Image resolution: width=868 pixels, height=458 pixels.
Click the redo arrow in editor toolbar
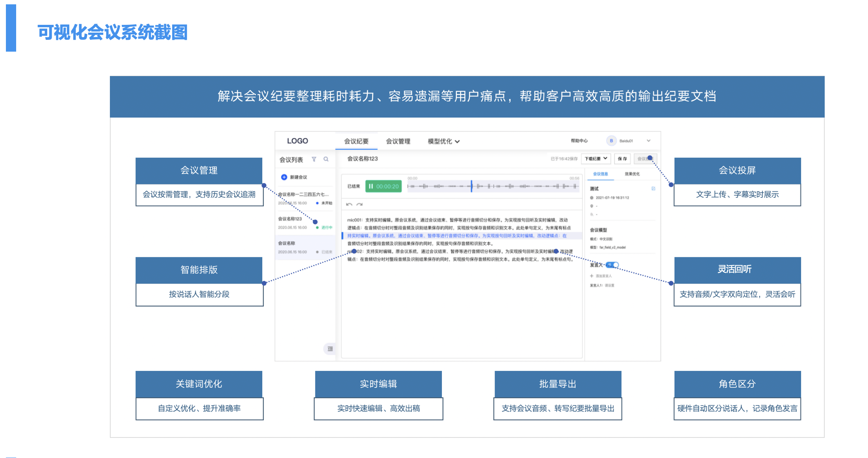coord(360,205)
